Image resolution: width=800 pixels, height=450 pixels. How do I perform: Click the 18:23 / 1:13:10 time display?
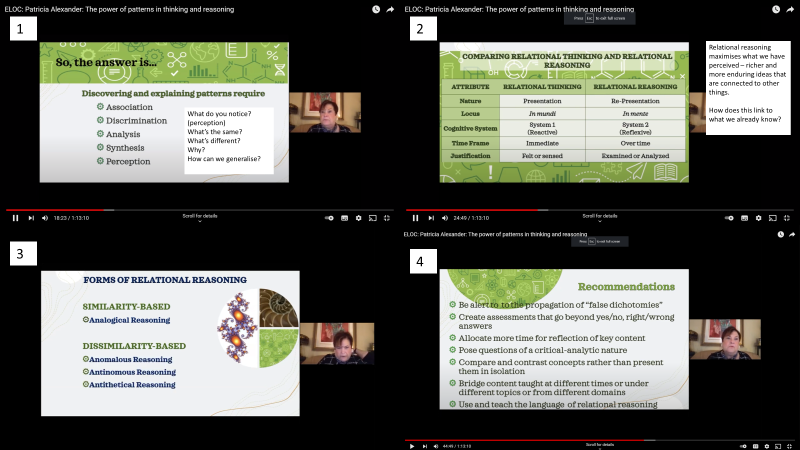(x=71, y=218)
